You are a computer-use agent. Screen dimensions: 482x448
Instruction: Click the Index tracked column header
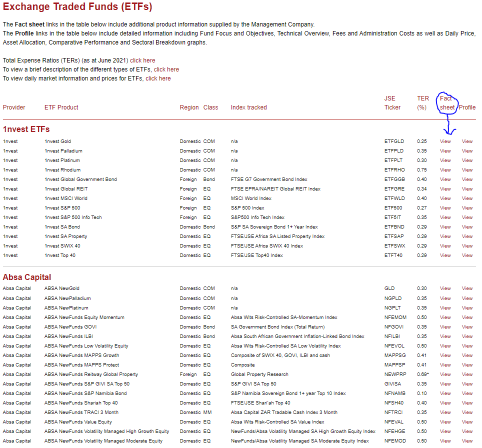point(248,107)
